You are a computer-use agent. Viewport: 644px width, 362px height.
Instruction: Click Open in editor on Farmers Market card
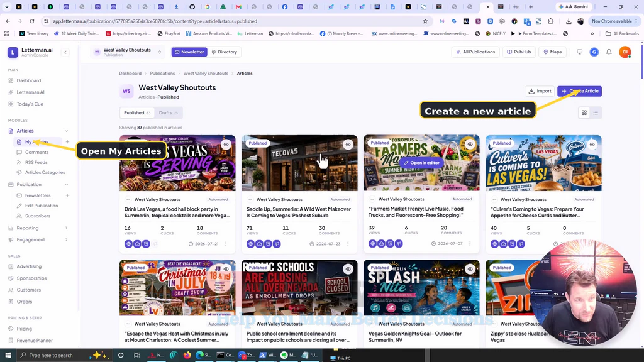(x=421, y=163)
